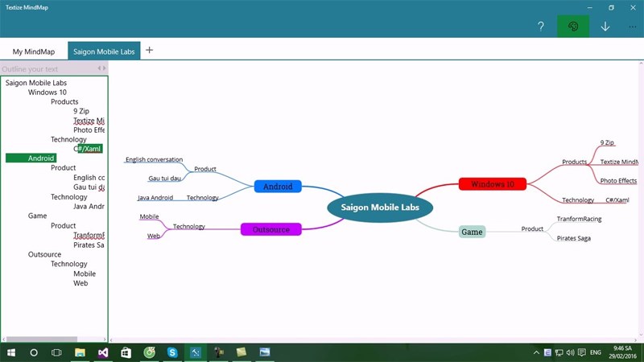This screenshot has width=644, height=362.
Task: Select the Outsource line in the outline
Action: click(x=44, y=254)
